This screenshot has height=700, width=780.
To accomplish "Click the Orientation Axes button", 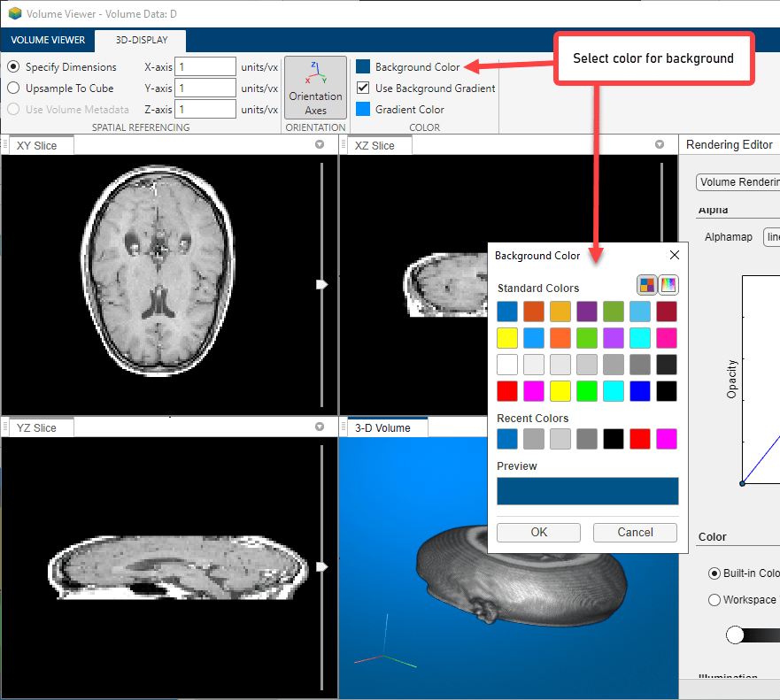I will click(x=315, y=88).
